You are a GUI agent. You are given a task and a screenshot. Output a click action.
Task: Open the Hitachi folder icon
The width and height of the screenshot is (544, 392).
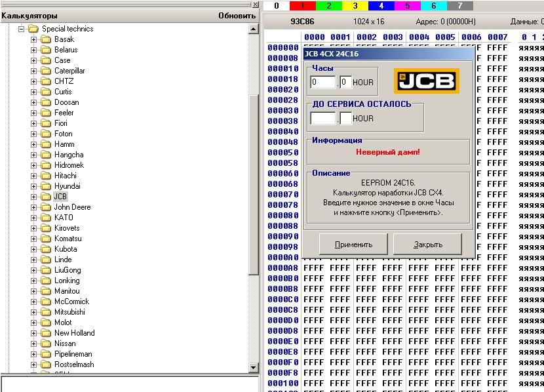(46, 176)
